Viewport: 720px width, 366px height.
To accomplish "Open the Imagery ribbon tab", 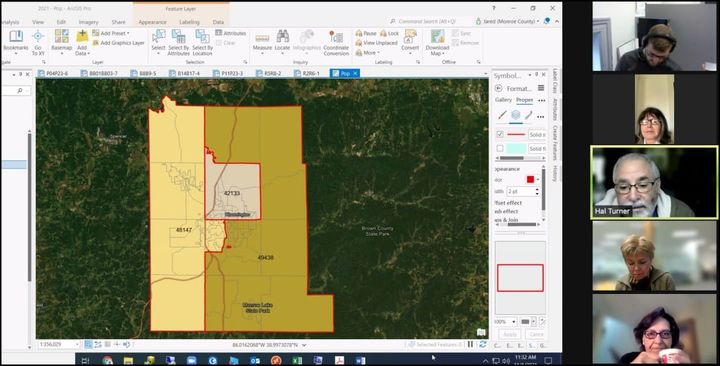I will coord(89,22).
